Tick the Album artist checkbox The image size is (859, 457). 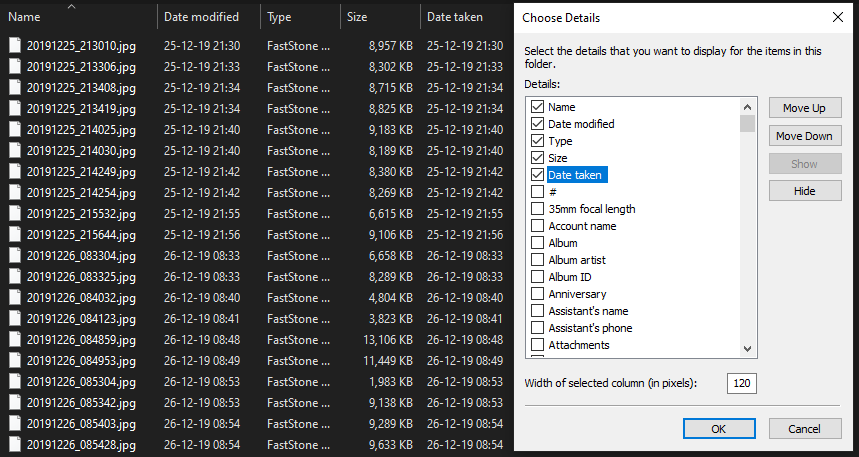click(537, 260)
